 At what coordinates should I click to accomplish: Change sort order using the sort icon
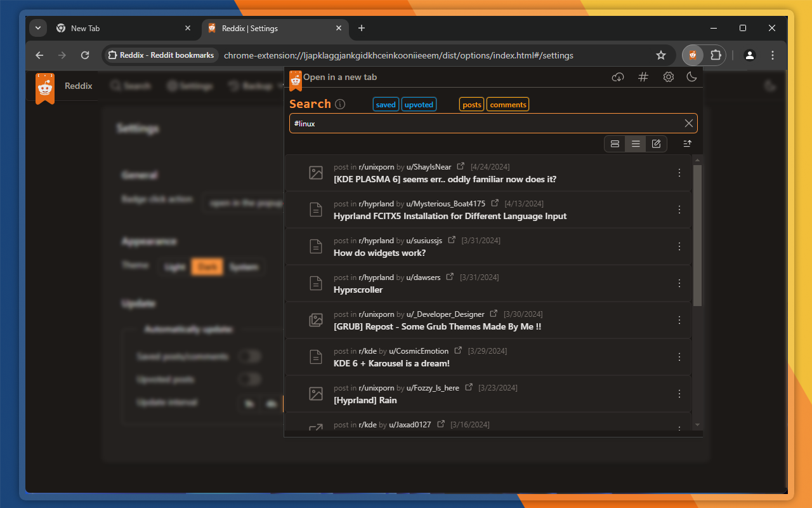[x=686, y=144]
